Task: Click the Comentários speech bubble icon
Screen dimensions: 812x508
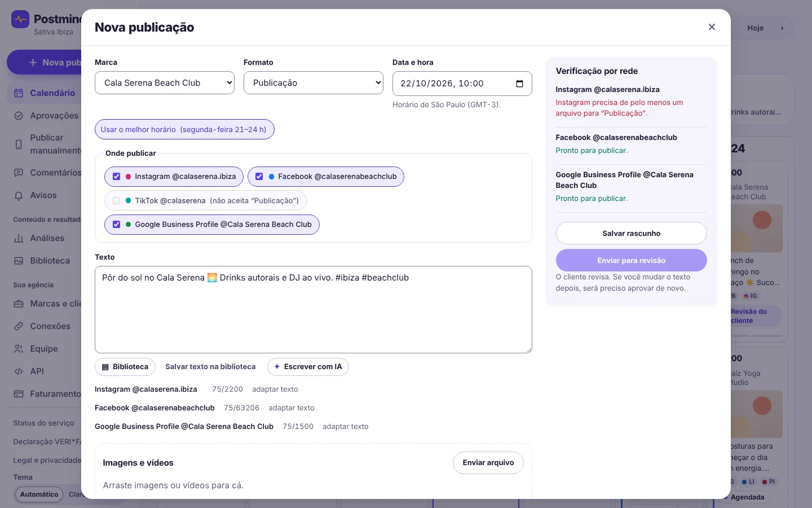Action: (19, 173)
